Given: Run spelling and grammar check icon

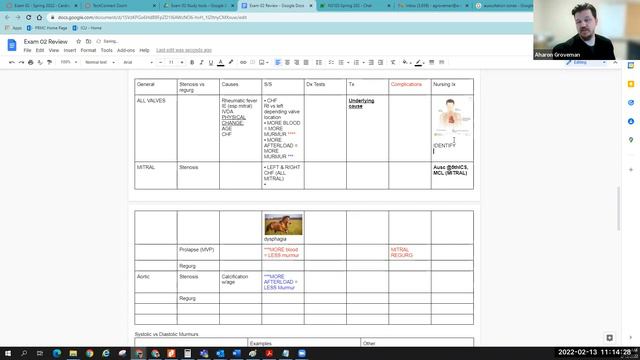Looking at the screenshot, I should click(x=40, y=62).
